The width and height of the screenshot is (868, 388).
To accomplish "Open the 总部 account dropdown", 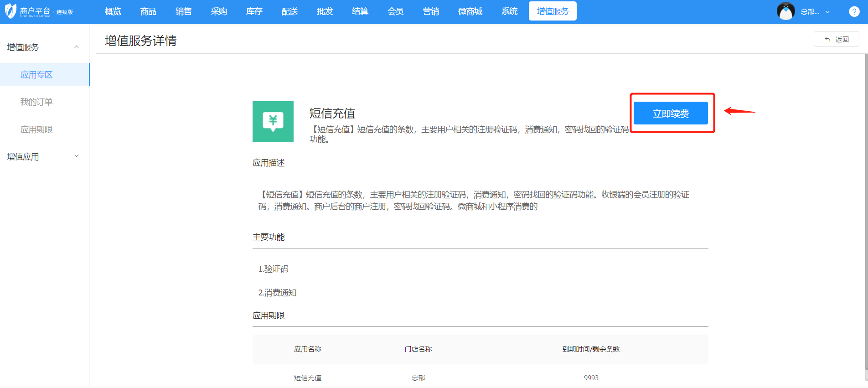I will [815, 12].
